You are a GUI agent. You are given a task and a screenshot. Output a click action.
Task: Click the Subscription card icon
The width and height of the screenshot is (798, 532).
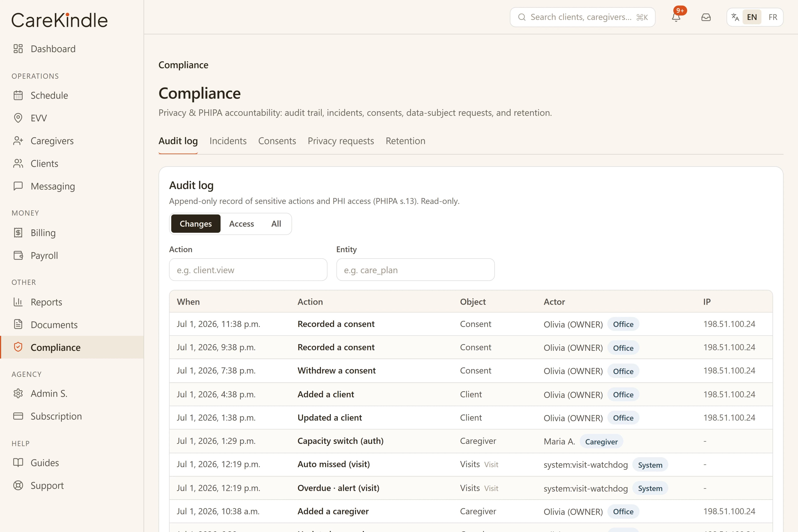(18, 416)
